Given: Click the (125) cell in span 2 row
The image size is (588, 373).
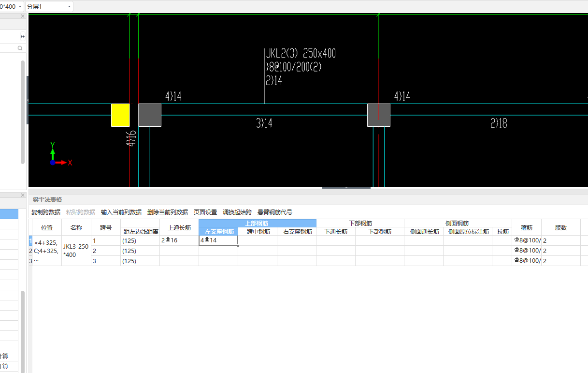Looking at the screenshot, I should [x=140, y=251].
